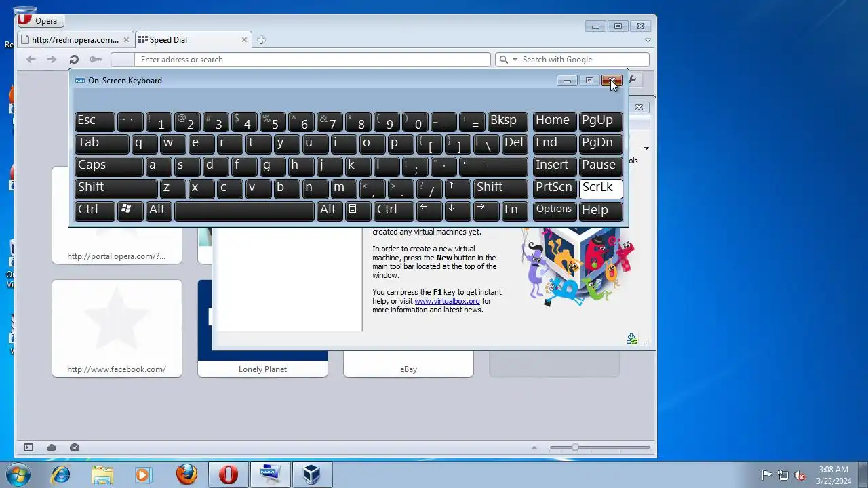Open the search engine dropdown arrow
Image resolution: width=868 pixels, height=488 pixels.
click(x=515, y=60)
